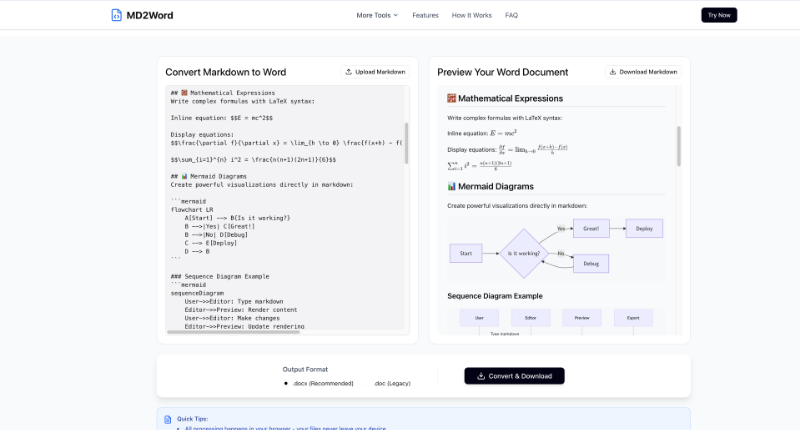The height and width of the screenshot is (430, 800).
Task: Click the upload icon in Upload Markdown
Action: pos(348,72)
